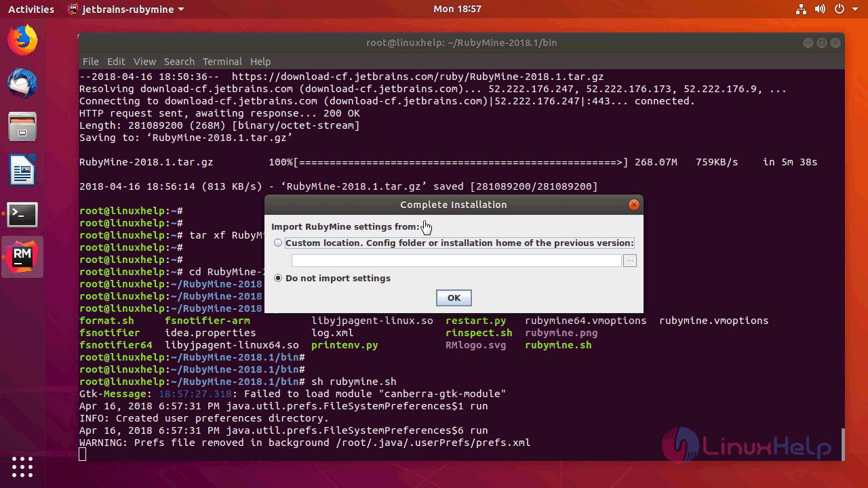Maximize the terminal window
Viewport: 868px width, 488px height.
tap(821, 42)
